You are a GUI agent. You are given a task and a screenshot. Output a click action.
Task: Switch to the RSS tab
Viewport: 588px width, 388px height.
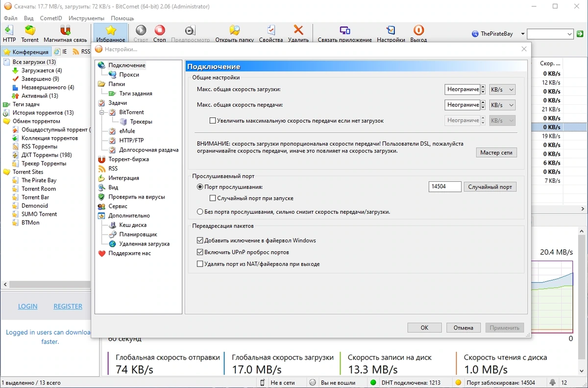(81, 51)
